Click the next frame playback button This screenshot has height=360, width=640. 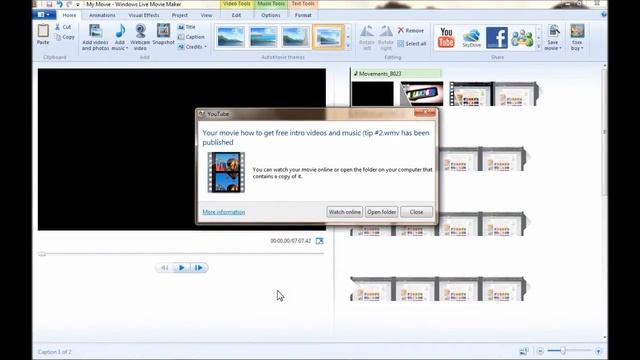click(x=199, y=268)
